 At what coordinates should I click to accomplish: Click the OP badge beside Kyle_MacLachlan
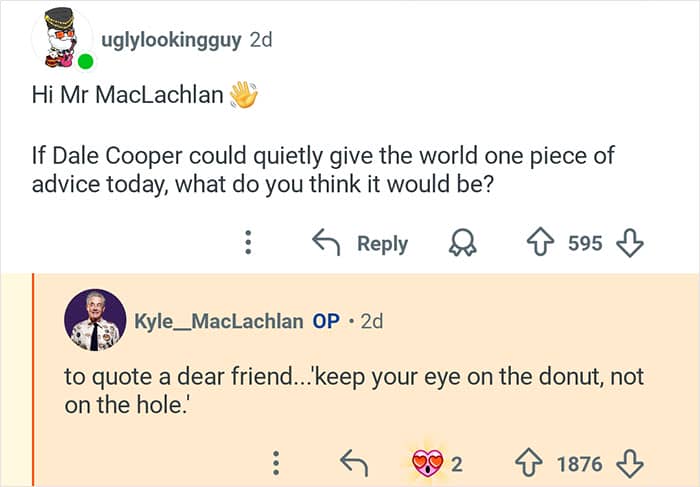click(x=326, y=321)
